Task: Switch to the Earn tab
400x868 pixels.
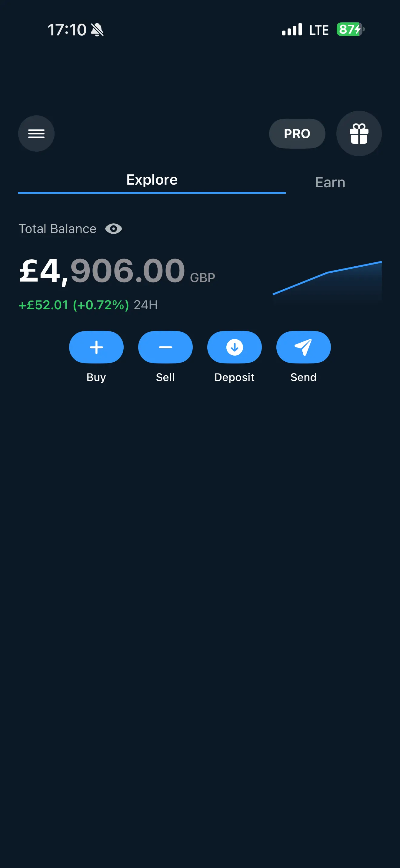Action: (330, 182)
